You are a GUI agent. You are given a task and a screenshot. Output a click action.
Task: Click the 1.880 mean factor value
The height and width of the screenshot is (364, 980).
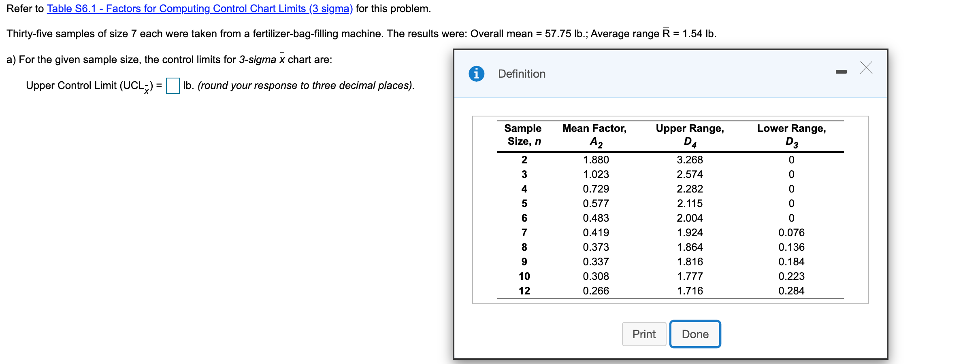[596, 160]
